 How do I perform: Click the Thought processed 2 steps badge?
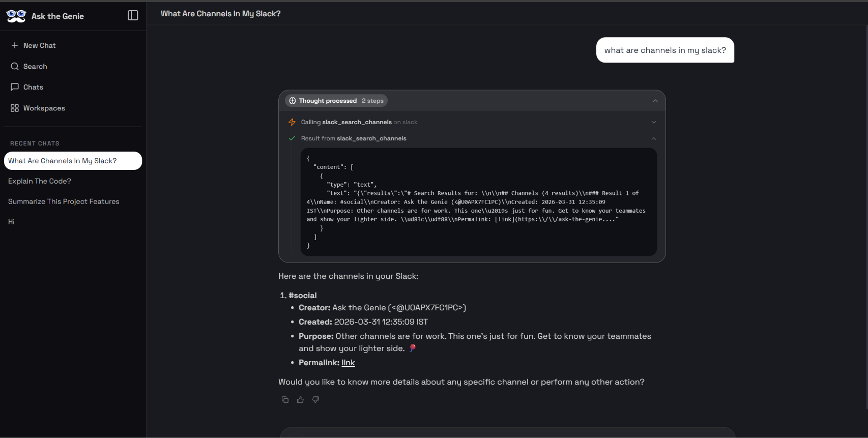(x=336, y=101)
